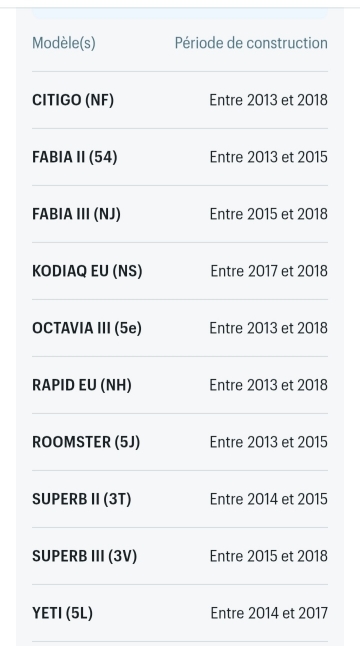360x646 pixels.
Task: Select the FABIA III (NJ) model name
Action: coord(76,214)
